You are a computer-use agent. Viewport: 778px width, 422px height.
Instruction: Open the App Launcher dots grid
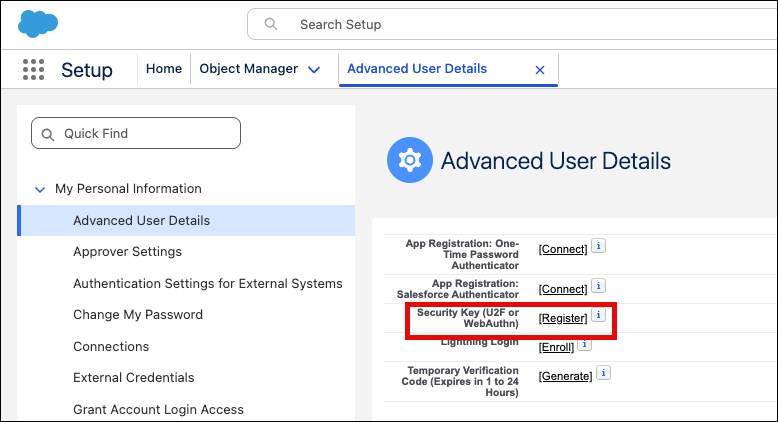pos(33,69)
